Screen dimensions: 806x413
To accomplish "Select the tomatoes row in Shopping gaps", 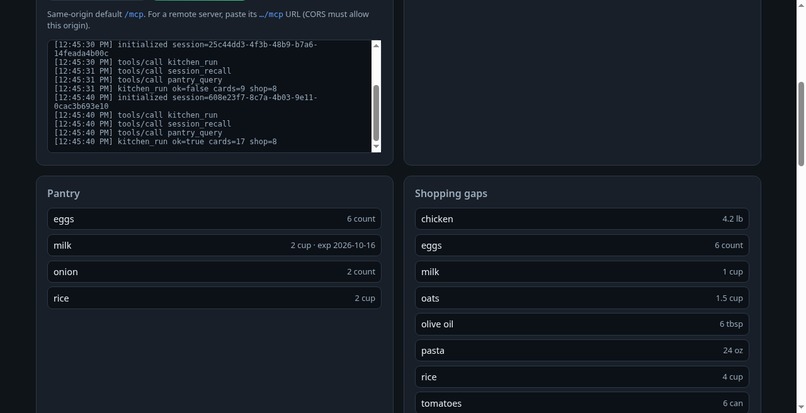I will point(582,403).
